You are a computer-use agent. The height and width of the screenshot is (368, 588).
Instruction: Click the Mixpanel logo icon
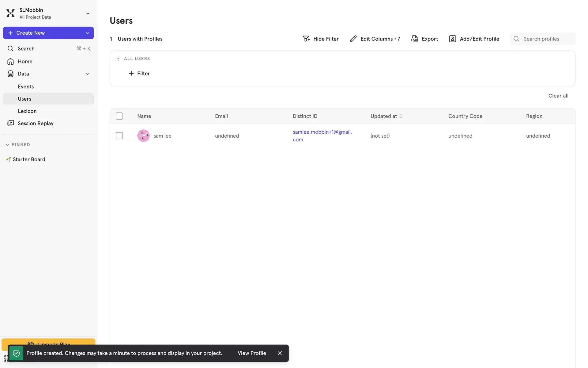(x=10, y=13)
